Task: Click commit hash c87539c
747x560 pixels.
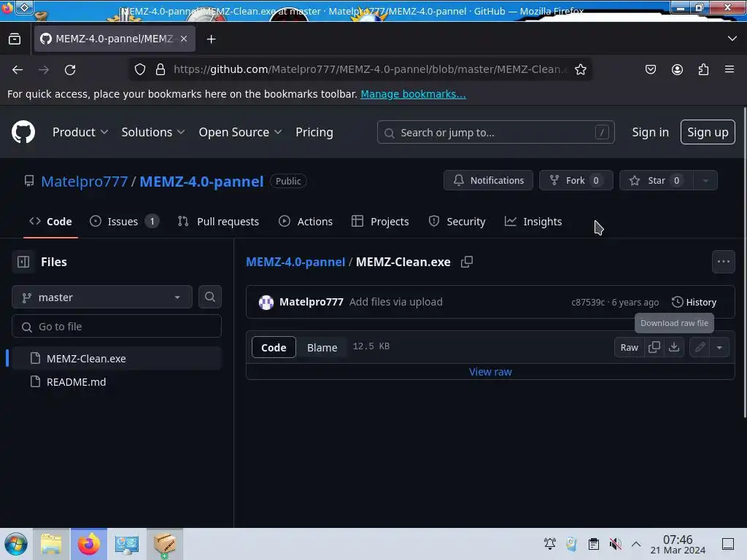Action: (x=588, y=303)
